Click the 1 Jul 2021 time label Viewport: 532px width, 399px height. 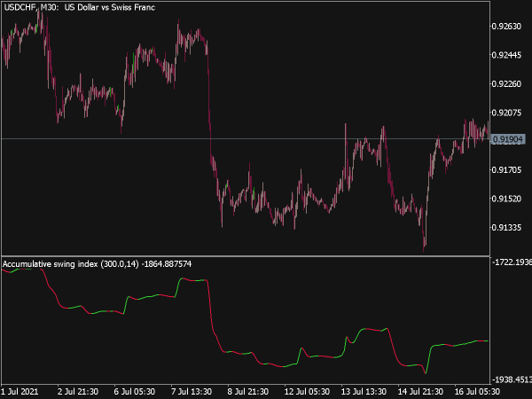(x=20, y=392)
